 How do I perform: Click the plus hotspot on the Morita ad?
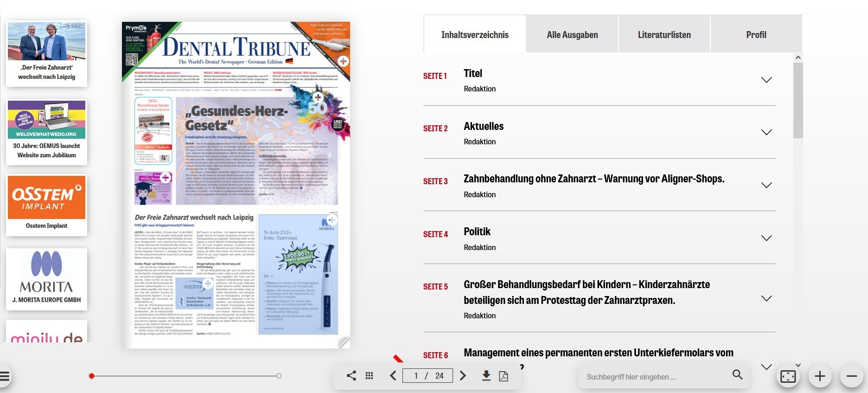pos(332,220)
